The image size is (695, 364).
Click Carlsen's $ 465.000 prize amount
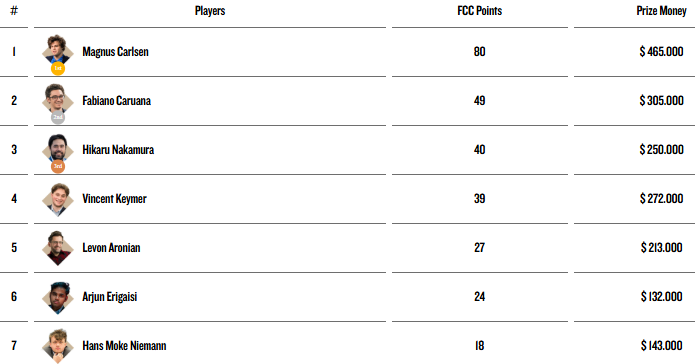pyautogui.click(x=661, y=52)
